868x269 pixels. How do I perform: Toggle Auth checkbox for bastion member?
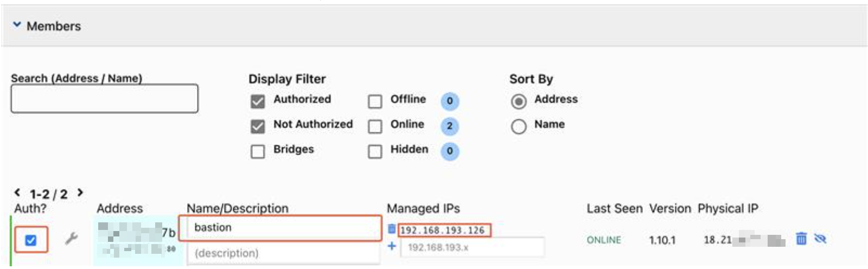[31, 240]
